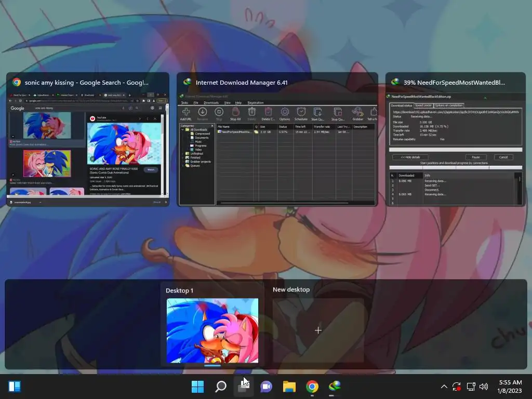Switch to Google Chrome from the taskbar
Image resolution: width=532 pixels, height=399 pixels.
tap(312, 387)
